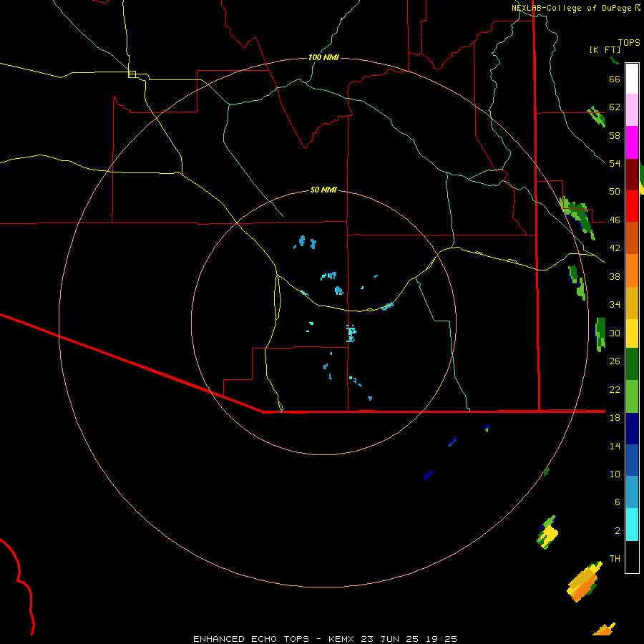This screenshot has height=644, width=644.
Task: Click the legend value '18'
Action: [615, 418]
